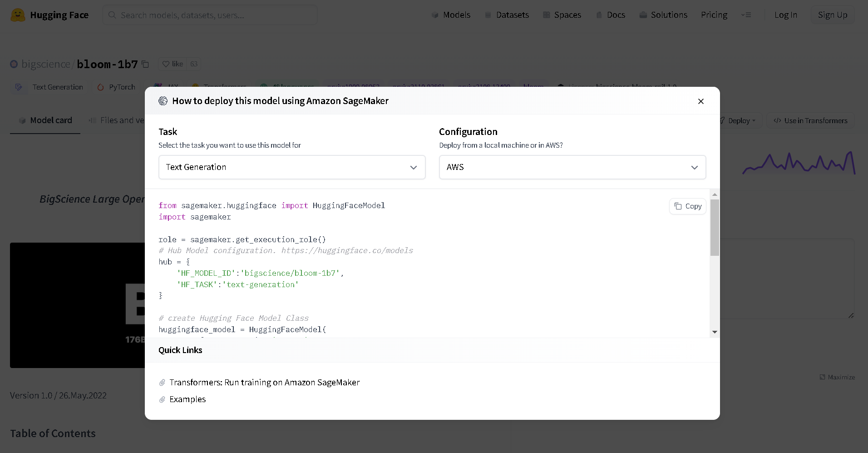The width and height of the screenshot is (868, 453).
Task: Click the scroll up arrow of code box
Action: [x=715, y=194]
